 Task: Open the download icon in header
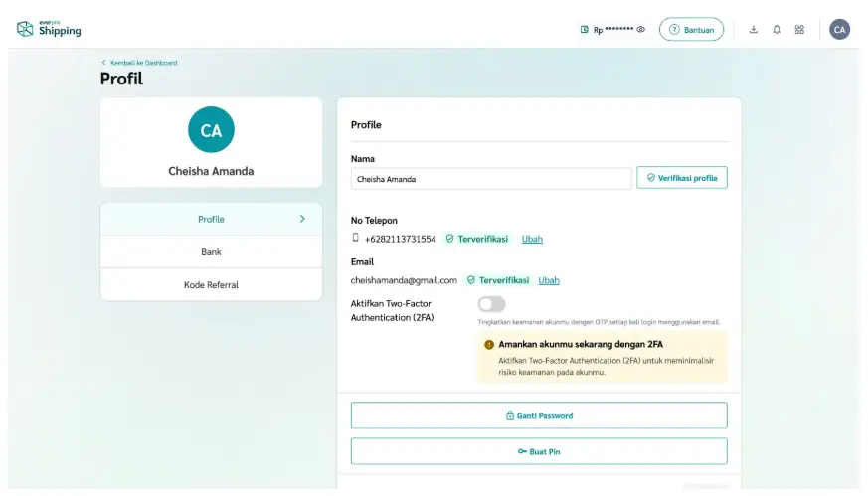(x=753, y=30)
